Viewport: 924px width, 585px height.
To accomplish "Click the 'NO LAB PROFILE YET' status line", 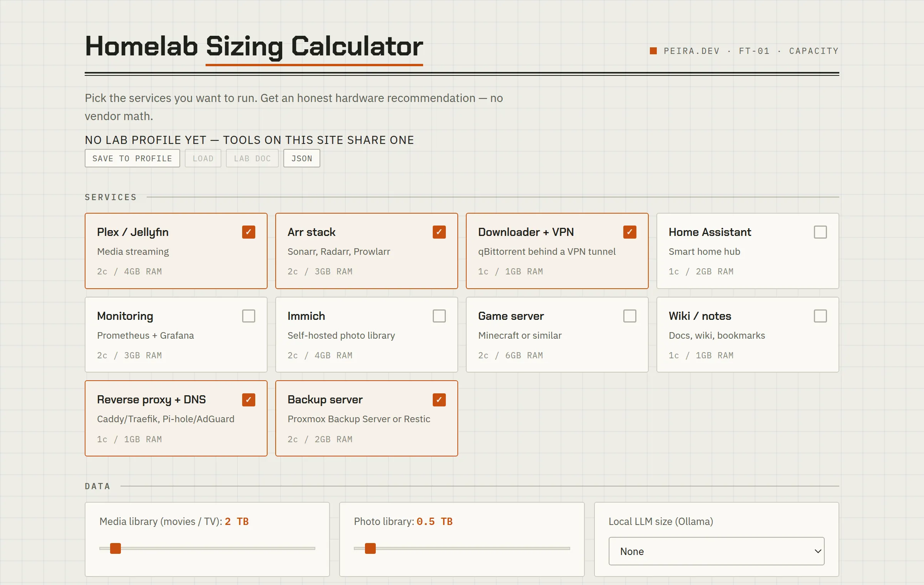I will pyautogui.click(x=249, y=140).
